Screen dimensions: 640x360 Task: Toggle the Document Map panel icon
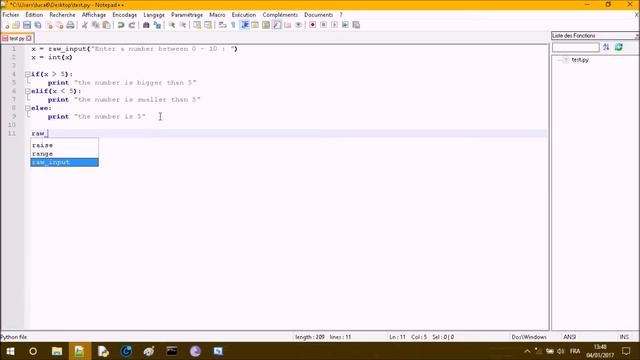click(x=266, y=25)
